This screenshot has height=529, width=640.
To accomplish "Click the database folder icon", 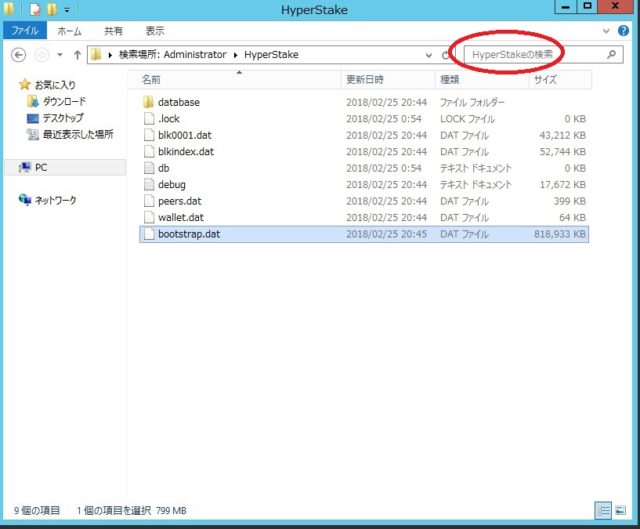I will (x=149, y=102).
